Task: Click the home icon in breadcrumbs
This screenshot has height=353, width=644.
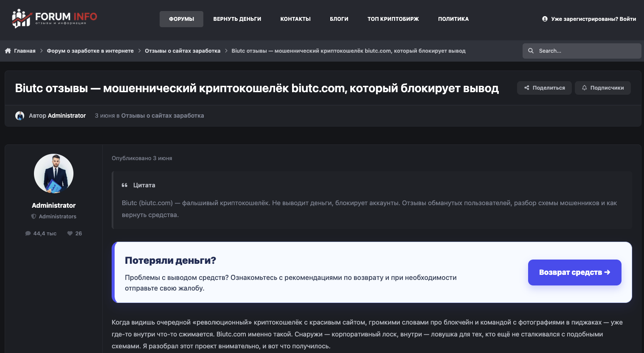Action: click(8, 51)
